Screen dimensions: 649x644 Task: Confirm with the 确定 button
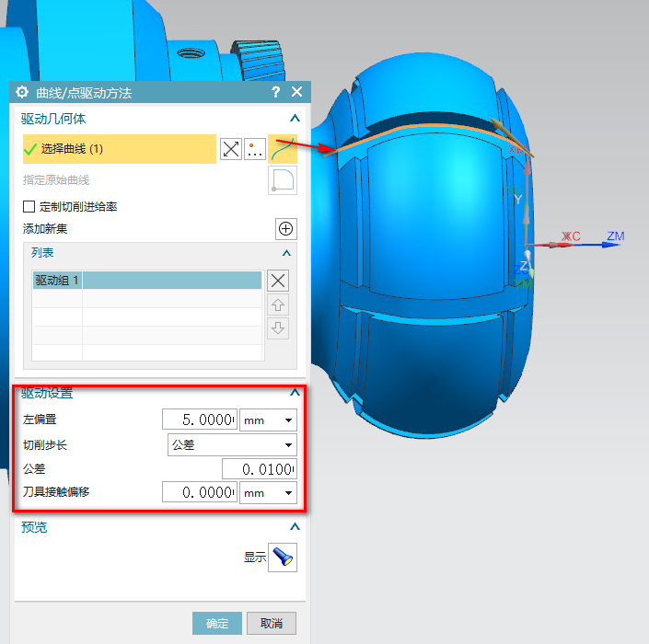(217, 623)
